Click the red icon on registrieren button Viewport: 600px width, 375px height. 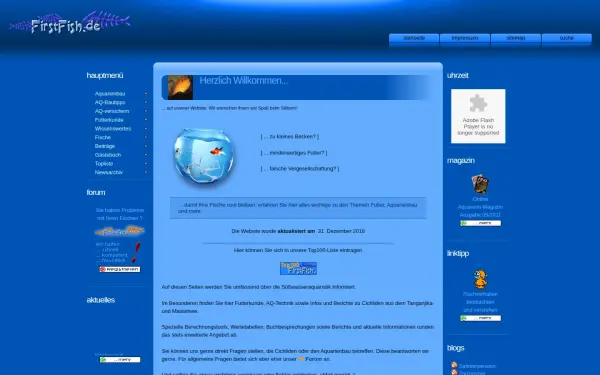coord(103,269)
